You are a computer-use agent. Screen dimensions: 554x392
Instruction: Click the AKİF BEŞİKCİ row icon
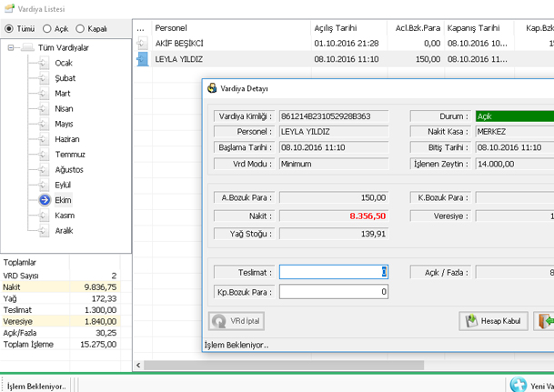pyautogui.click(x=142, y=43)
